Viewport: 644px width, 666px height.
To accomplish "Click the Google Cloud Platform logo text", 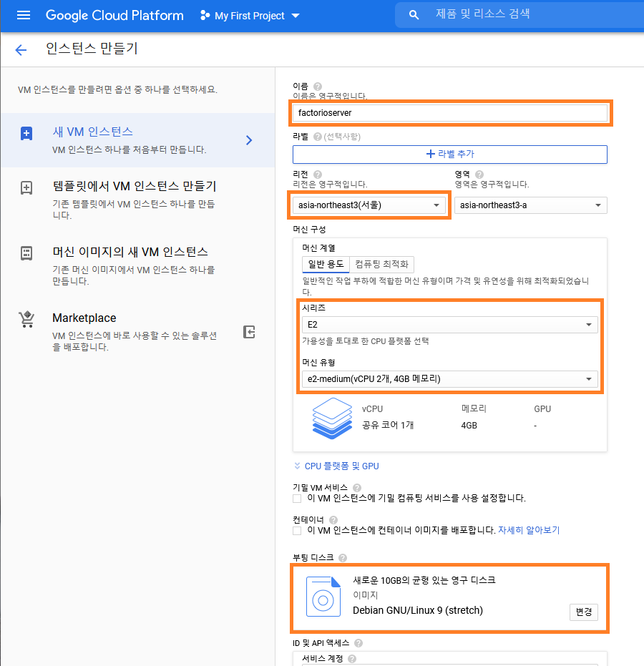I will (x=114, y=15).
